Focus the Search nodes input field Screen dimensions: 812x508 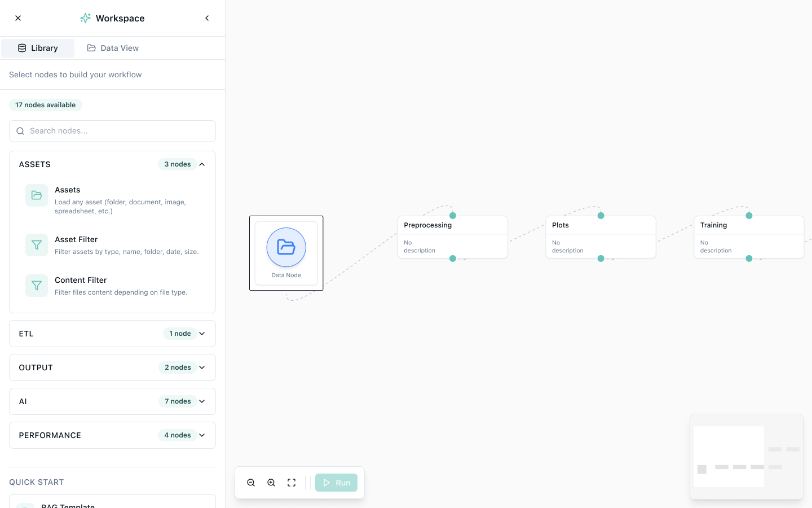point(112,131)
